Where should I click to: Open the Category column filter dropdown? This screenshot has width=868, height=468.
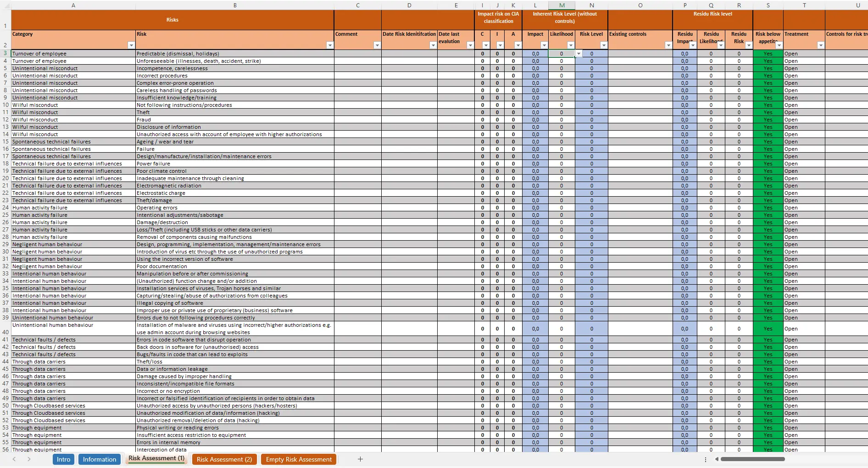click(x=129, y=45)
